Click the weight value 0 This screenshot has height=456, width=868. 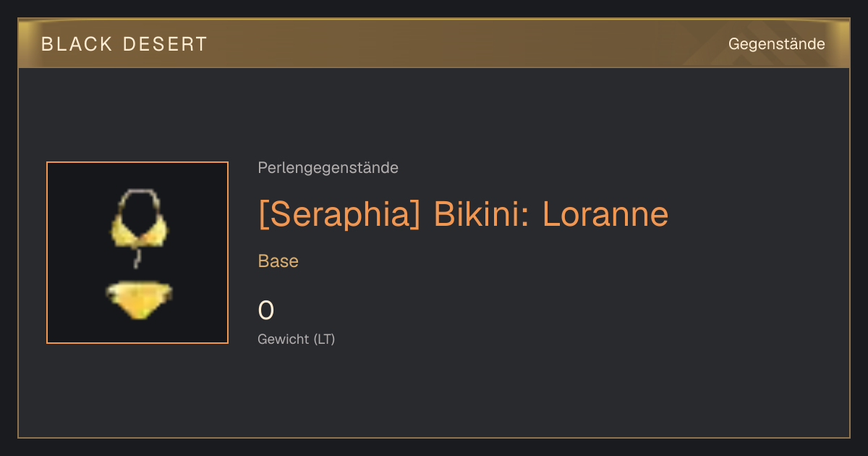(x=266, y=311)
